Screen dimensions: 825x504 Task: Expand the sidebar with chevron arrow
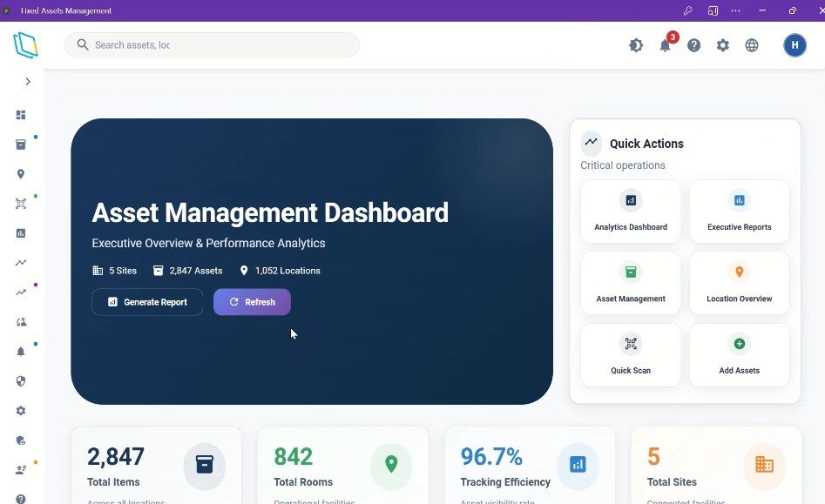tap(28, 81)
